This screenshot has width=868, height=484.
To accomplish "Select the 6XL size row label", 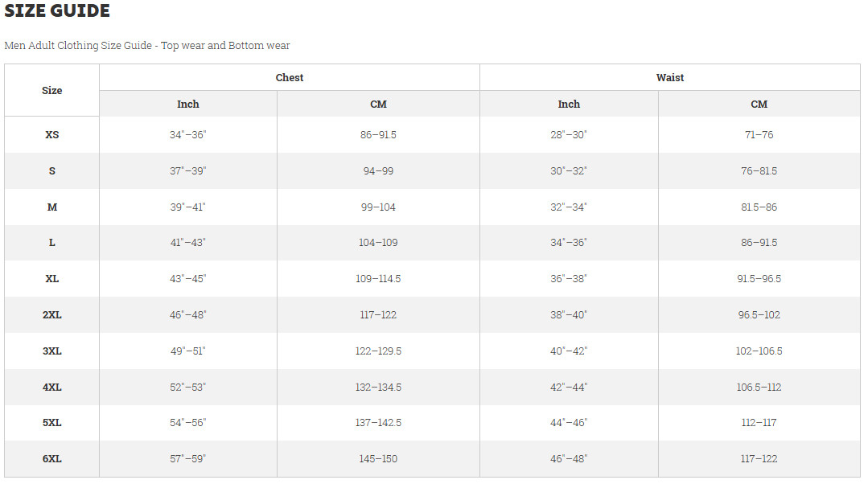I will (x=52, y=458).
